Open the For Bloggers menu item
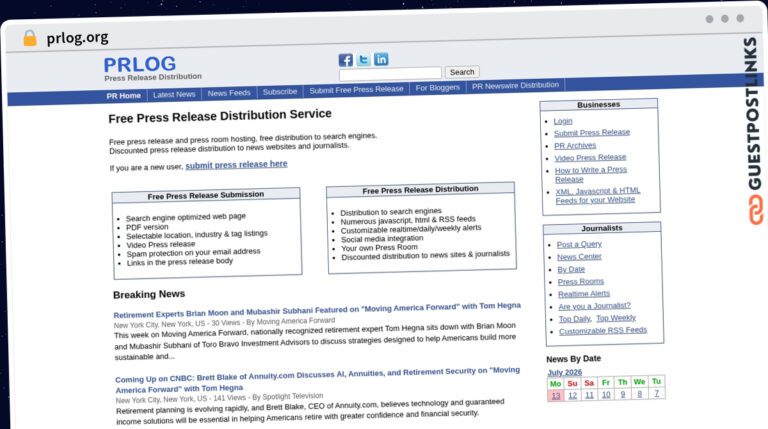Image resolution: width=768 pixels, height=429 pixels. click(437, 88)
